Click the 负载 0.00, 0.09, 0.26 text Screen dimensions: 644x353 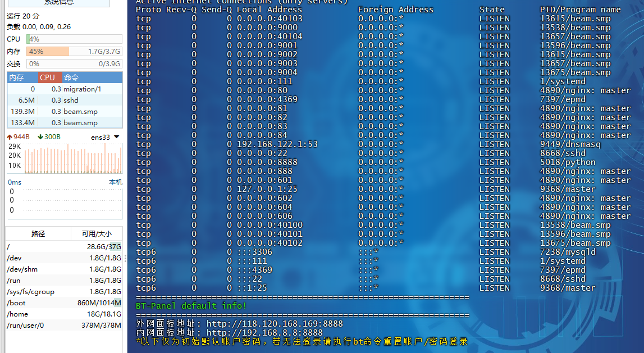point(39,27)
